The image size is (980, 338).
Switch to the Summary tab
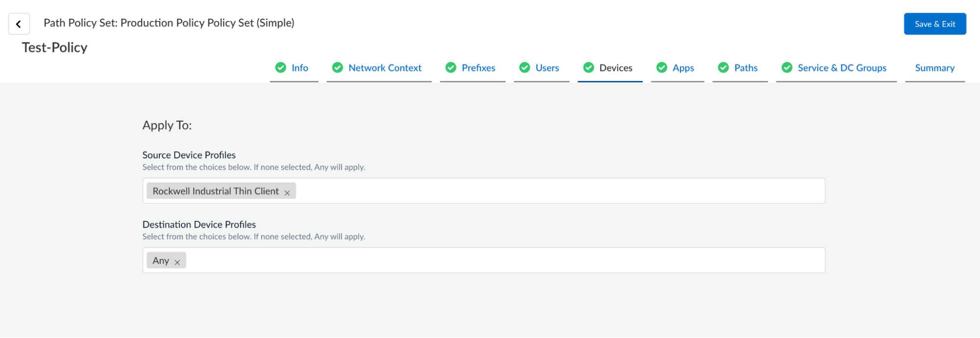click(x=934, y=68)
